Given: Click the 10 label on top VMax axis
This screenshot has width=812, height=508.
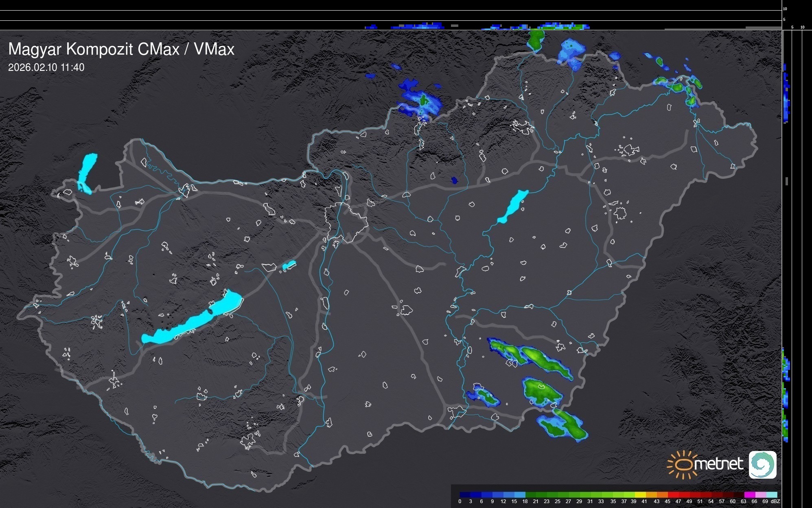Looking at the screenshot, I should [785, 9].
